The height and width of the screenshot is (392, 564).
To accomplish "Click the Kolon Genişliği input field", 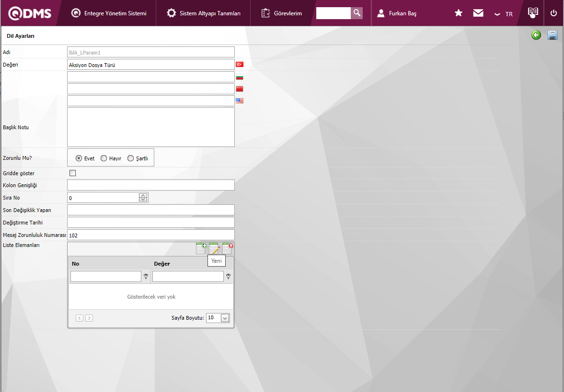I will point(150,185).
